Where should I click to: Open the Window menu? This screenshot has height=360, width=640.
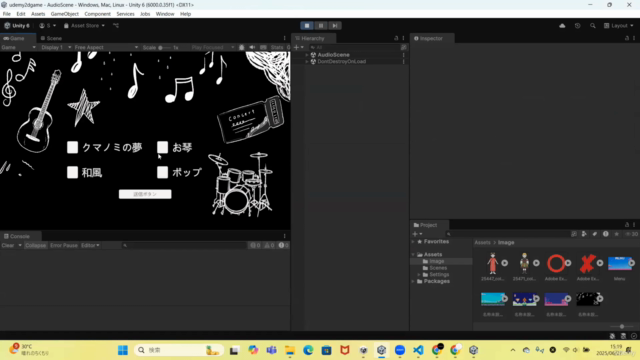[165, 14]
